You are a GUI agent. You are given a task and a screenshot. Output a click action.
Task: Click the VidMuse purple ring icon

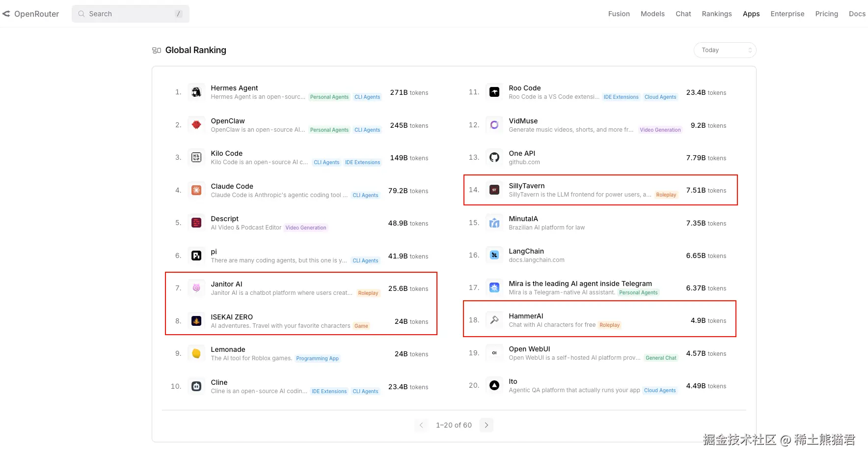click(x=494, y=125)
